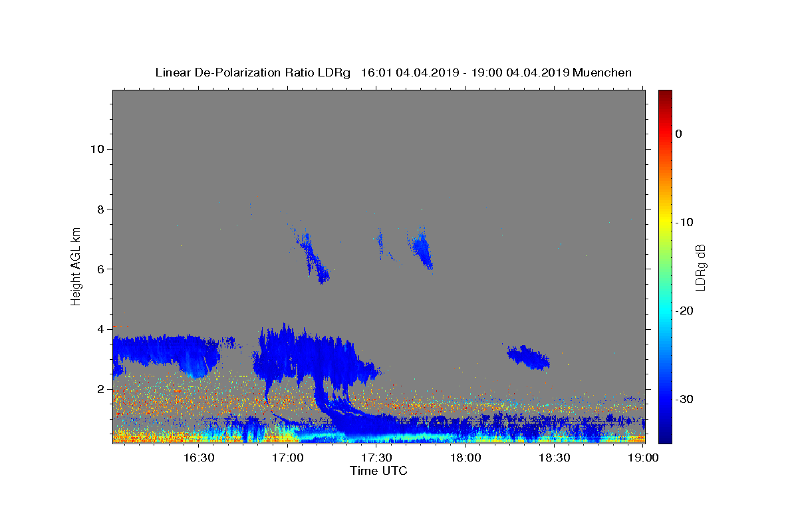Click the 18:00 time tick label
The width and height of the screenshot is (798, 532).
pos(465,458)
